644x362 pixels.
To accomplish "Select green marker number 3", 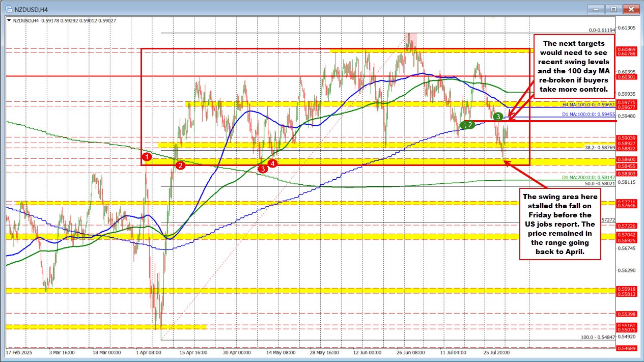I will [500, 117].
